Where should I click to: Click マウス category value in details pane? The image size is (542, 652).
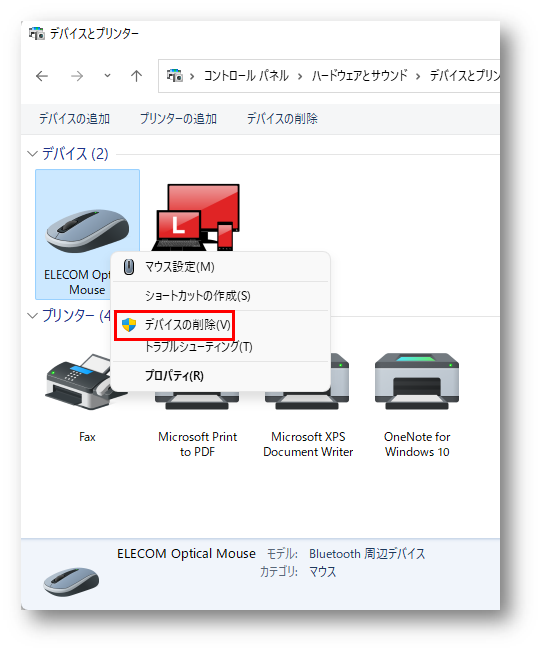(x=322, y=572)
